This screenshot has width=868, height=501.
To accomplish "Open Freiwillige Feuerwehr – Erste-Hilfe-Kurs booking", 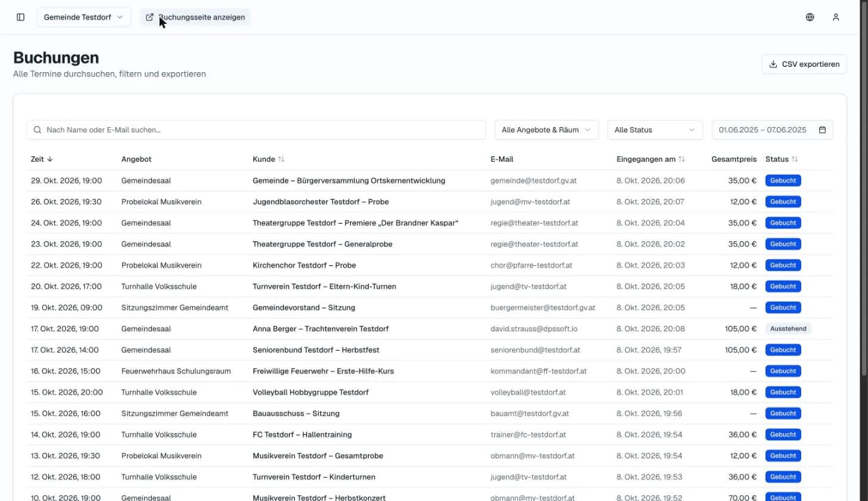I will click(323, 371).
